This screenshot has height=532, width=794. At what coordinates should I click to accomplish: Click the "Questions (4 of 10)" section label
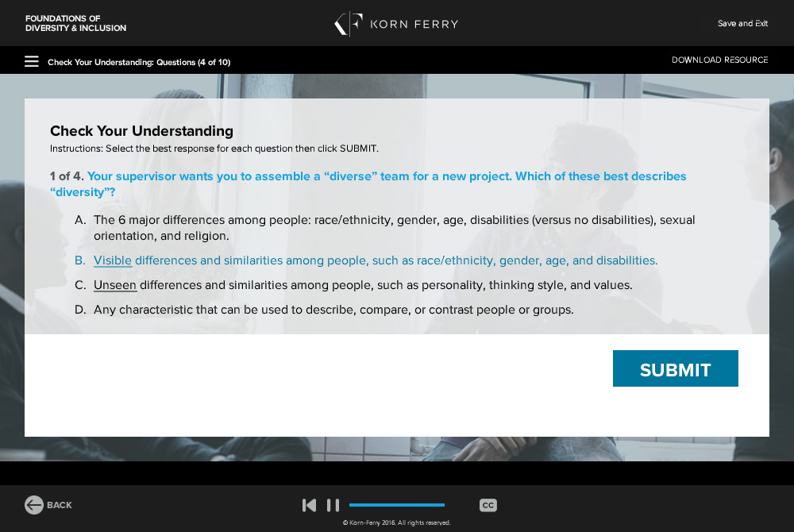tap(193, 62)
